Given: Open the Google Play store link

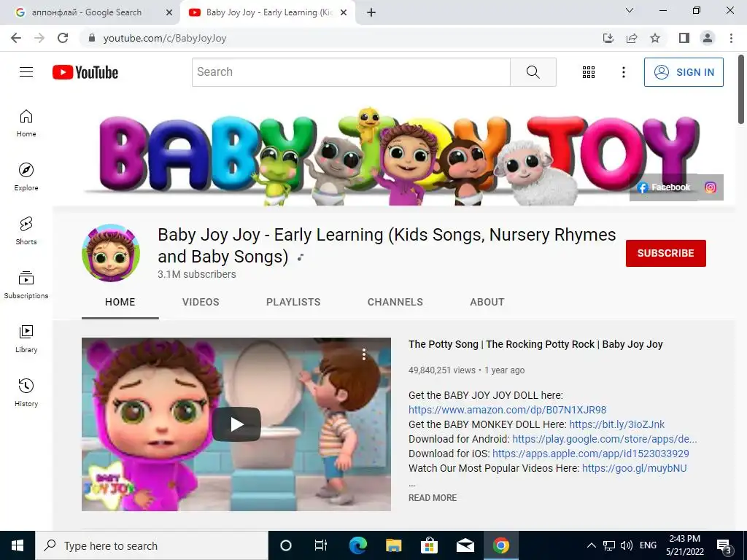Looking at the screenshot, I should 604,439.
